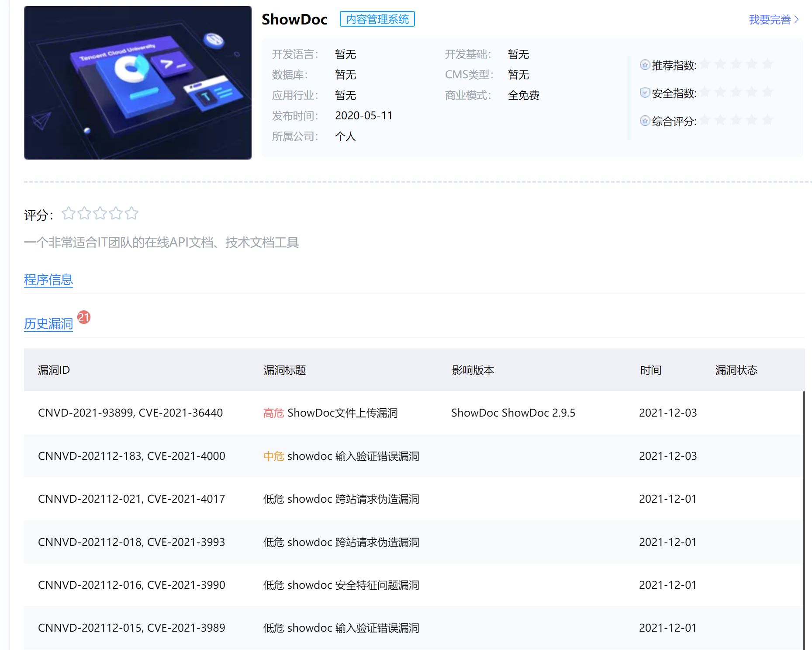812x650 pixels.
Task: Click the date 2021-12-01 in the CVE-2021-3990 row
Action: point(668,585)
